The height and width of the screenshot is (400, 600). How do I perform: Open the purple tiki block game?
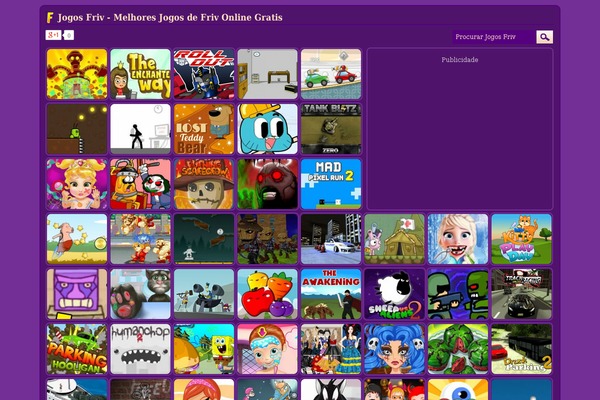click(77, 294)
